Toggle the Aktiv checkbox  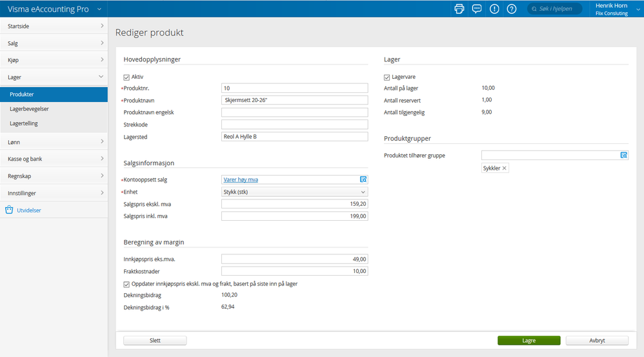pos(126,77)
